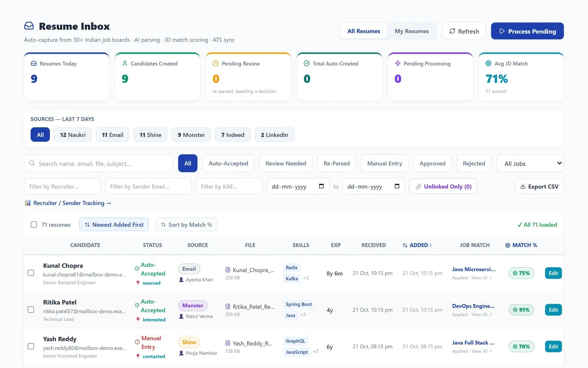The height and width of the screenshot is (368, 588).
Task: Open calendar picker on the end date field
Action: 397,186
